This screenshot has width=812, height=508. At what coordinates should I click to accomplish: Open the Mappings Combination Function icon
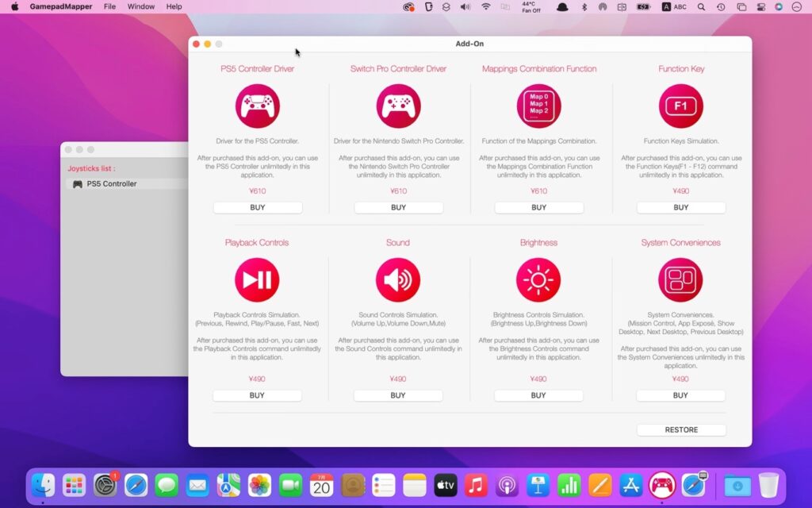(x=538, y=106)
